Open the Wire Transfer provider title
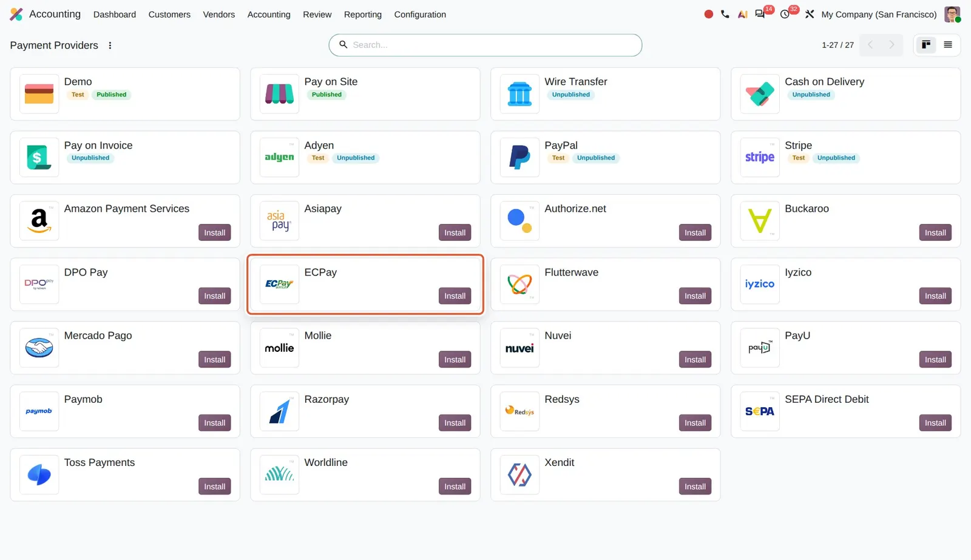The height and width of the screenshot is (560, 971). coord(576,82)
